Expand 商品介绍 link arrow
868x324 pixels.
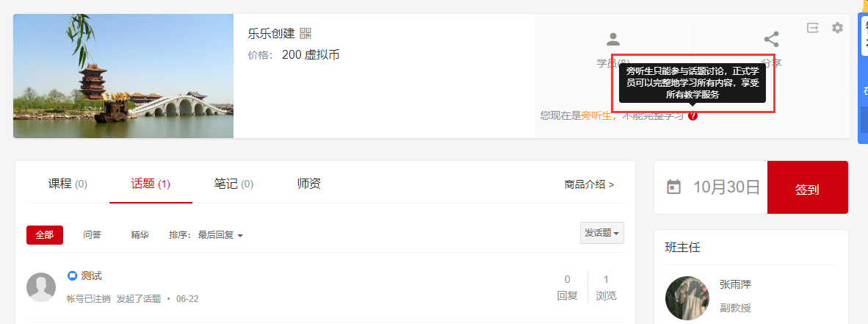(x=589, y=184)
